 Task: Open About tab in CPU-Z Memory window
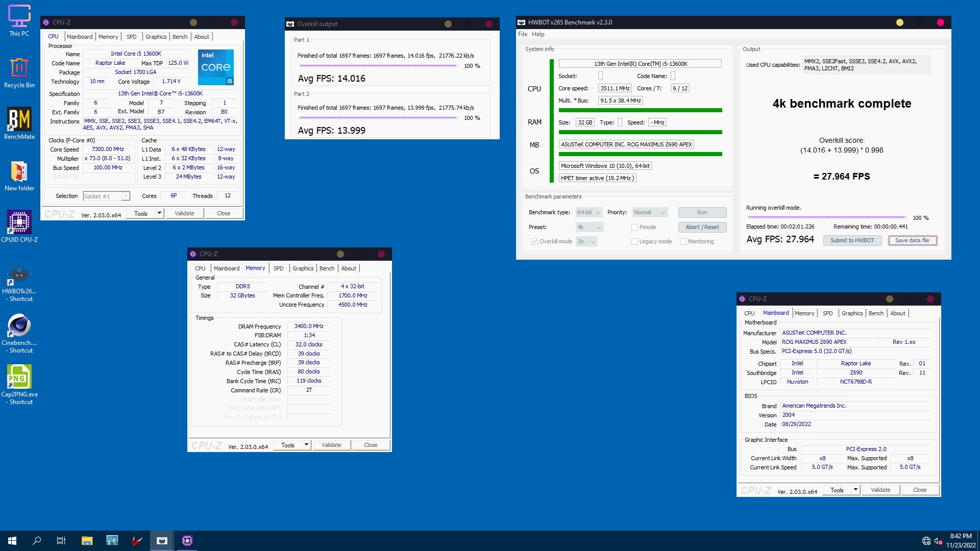click(x=349, y=268)
